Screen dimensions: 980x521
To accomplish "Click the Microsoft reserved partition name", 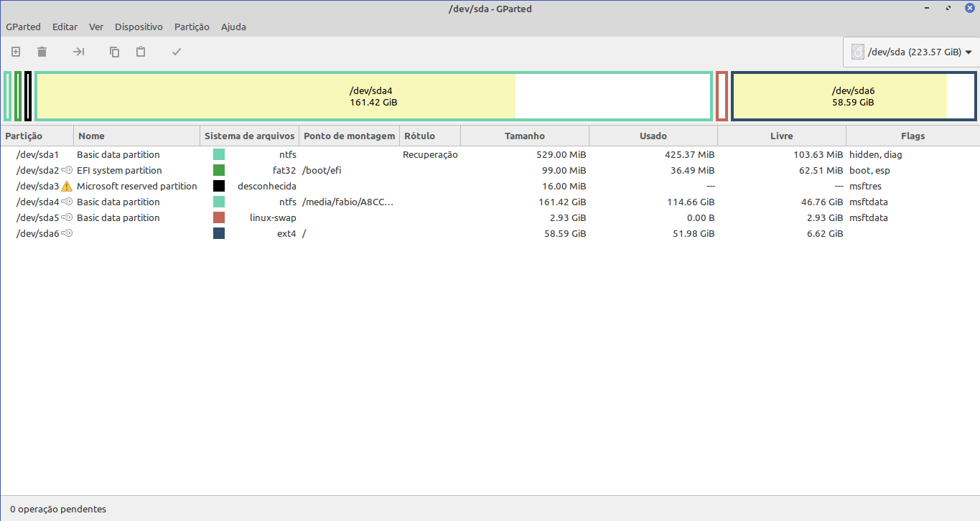I will point(137,186).
